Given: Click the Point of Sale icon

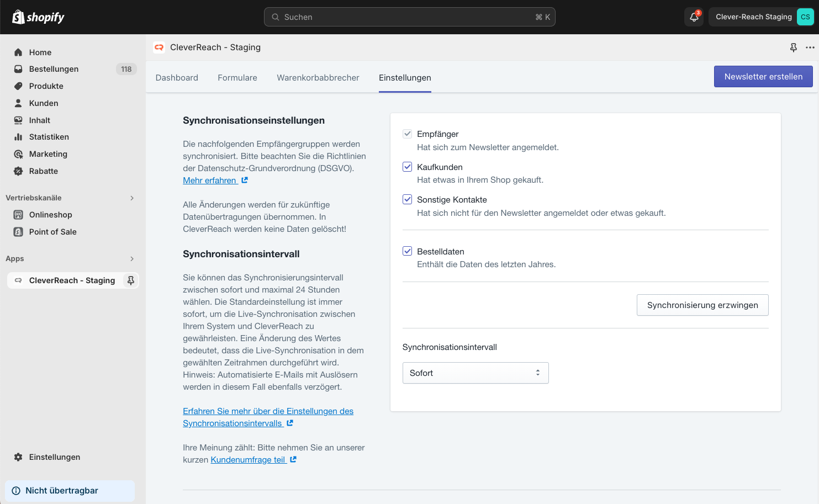Looking at the screenshot, I should point(18,232).
